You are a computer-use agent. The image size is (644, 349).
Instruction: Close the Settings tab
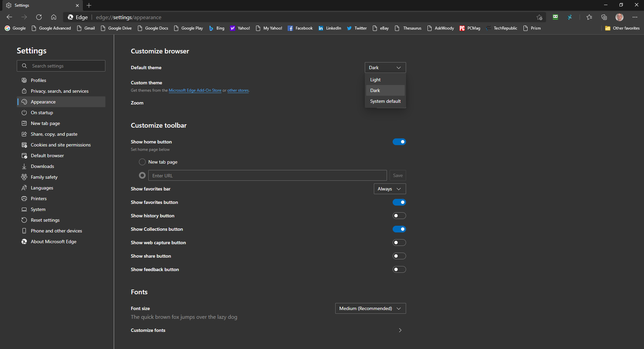[x=77, y=5]
